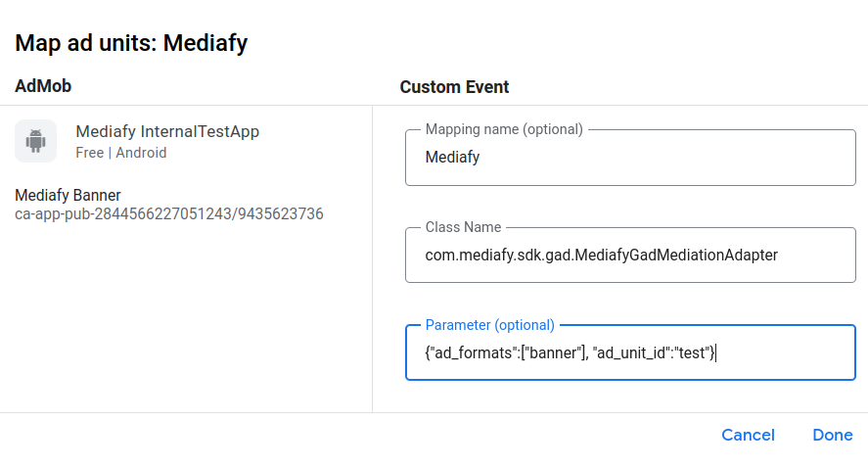868x467 pixels.
Task: Click the "Mediafy" text in Mapping name
Action: pyautogui.click(x=452, y=157)
